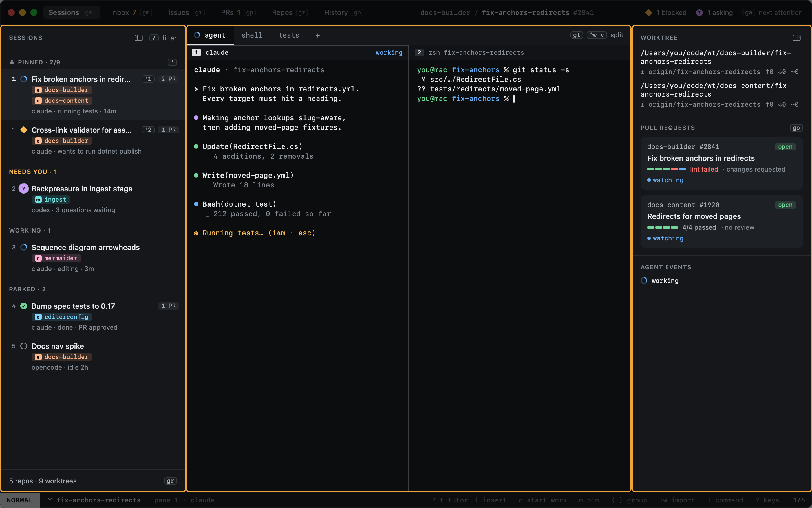812x508 pixels.
Task: Click the pin icon beside PINNED header
Action: coord(12,62)
